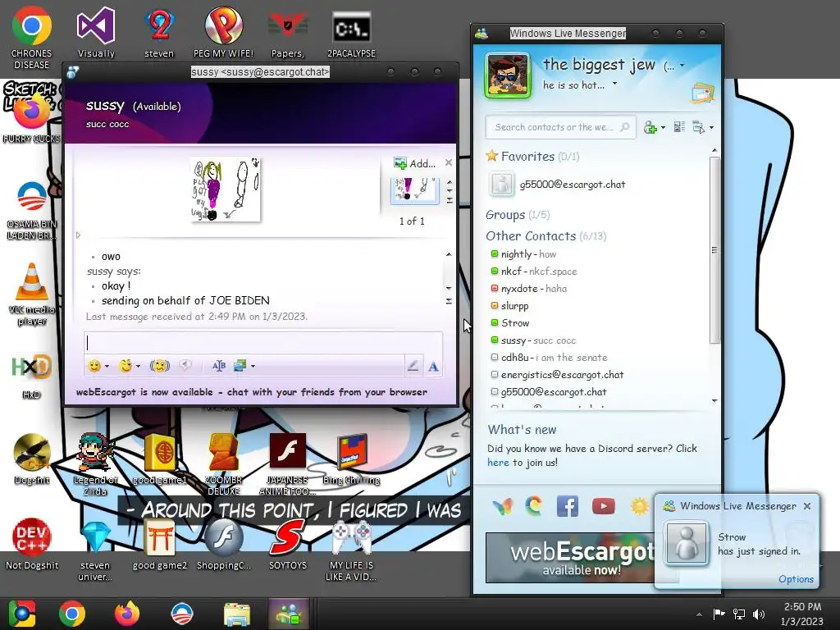840x630 pixels.
Task: Click the webEscargot chat footer text
Action: [252, 392]
